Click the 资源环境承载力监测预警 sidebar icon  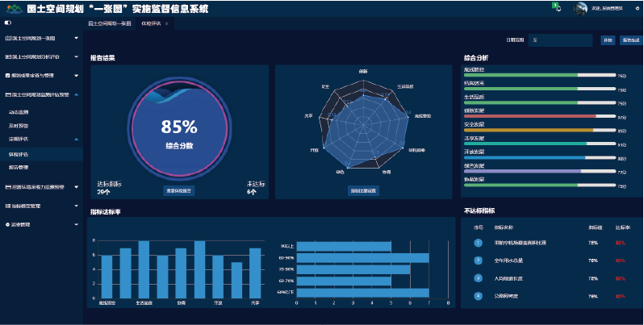point(7,186)
